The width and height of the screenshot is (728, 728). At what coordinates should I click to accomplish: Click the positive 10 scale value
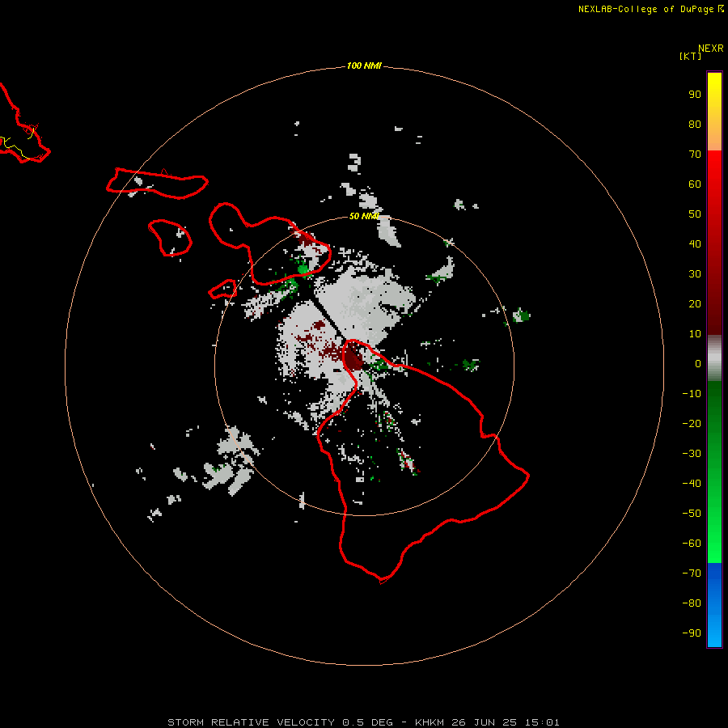pyautogui.click(x=695, y=334)
